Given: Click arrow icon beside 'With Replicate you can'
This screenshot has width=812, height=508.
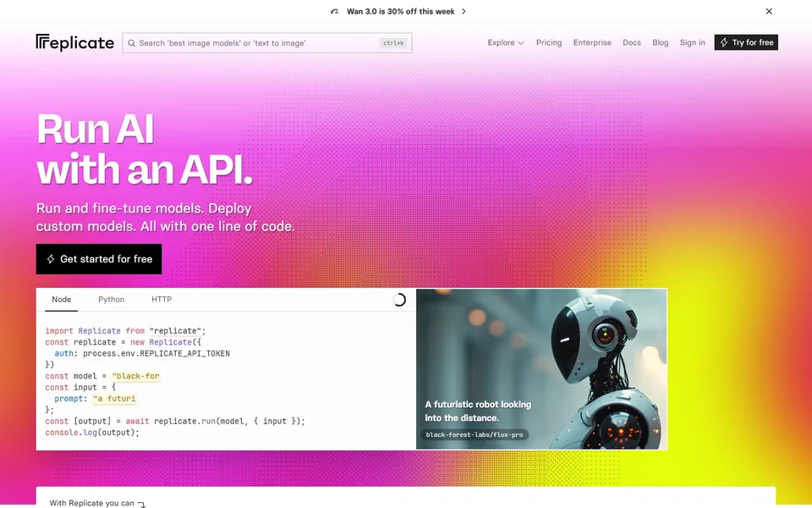Looking at the screenshot, I should pyautogui.click(x=141, y=504).
